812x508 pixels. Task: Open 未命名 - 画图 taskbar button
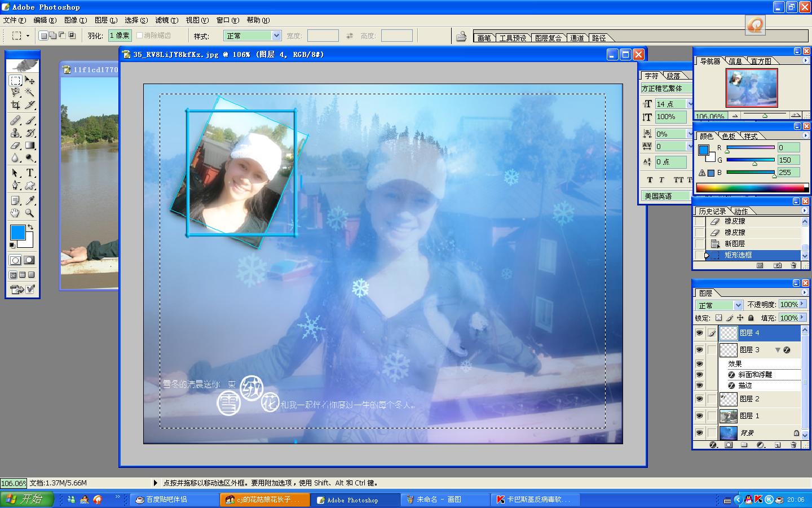(445, 500)
